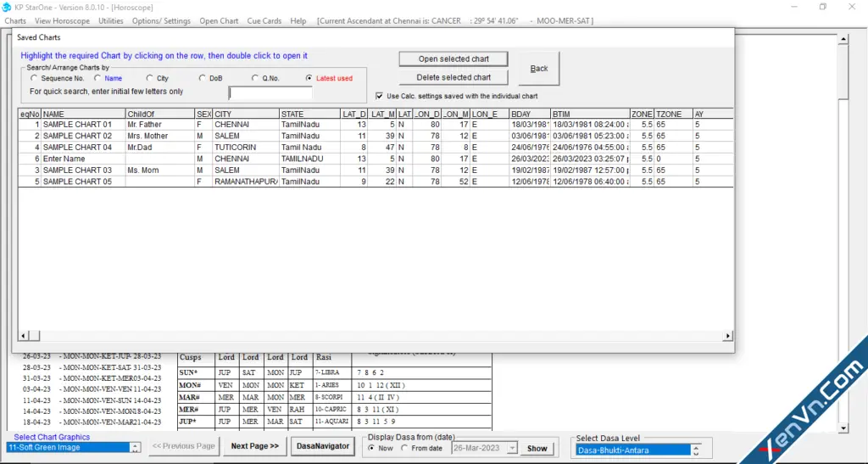This screenshot has height=464, width=868.
Task: Minimize the KP StarOne window
Action: point(794,7)
